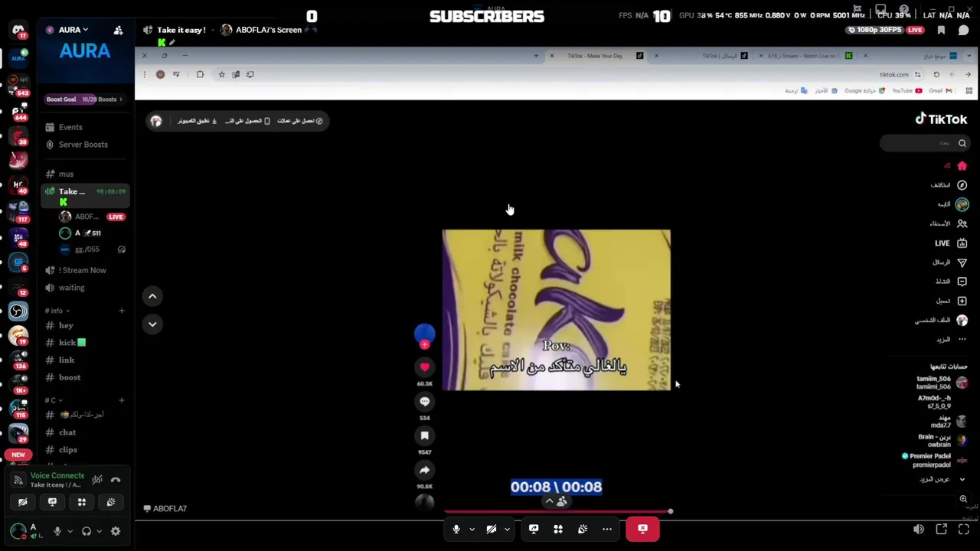Toggle camera button in the voice panel
This screenshot has width=980, height=551.
click(x=23, y=502)
